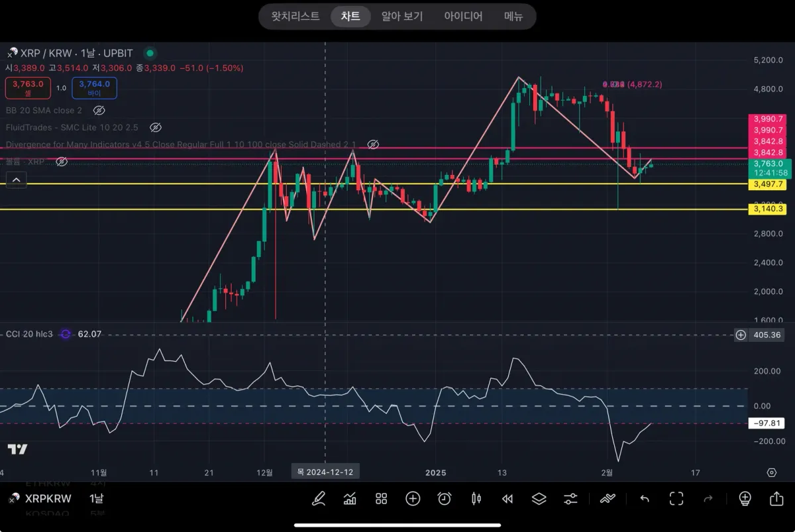Collapse the indicator legend with chevron
Screen dimensions: 795x532
pyautogui.click(x=17, y=179)
